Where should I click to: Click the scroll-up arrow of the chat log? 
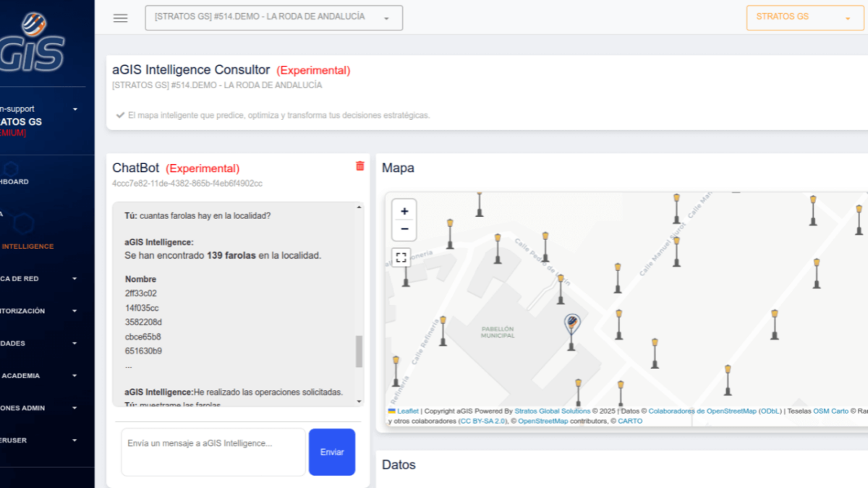359,208
